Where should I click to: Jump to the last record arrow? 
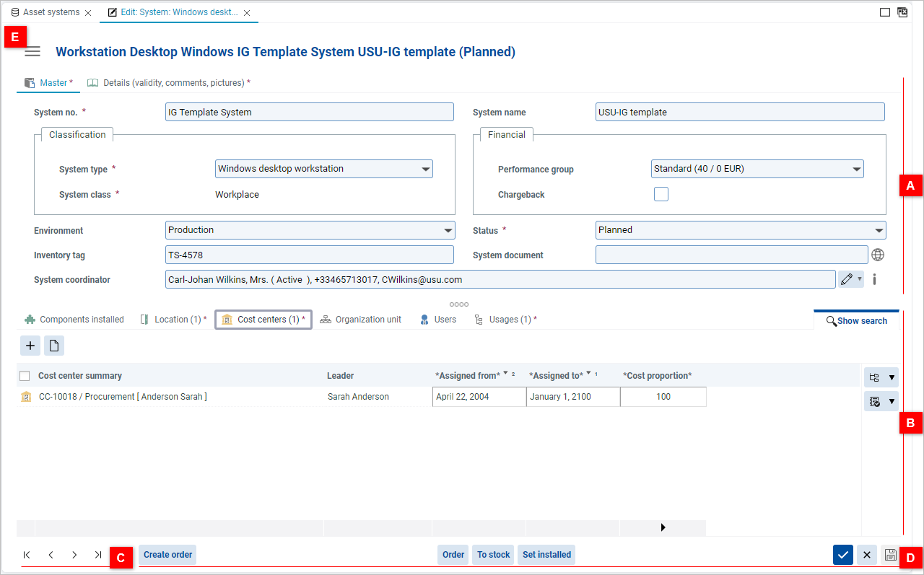pyautogui.click(x=97, y=555)
